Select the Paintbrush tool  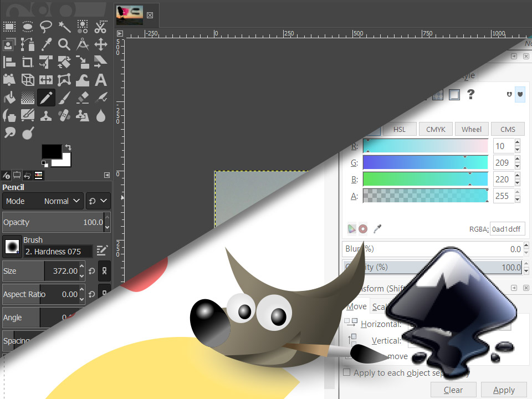pyautogui.click(x=64, y=98)
